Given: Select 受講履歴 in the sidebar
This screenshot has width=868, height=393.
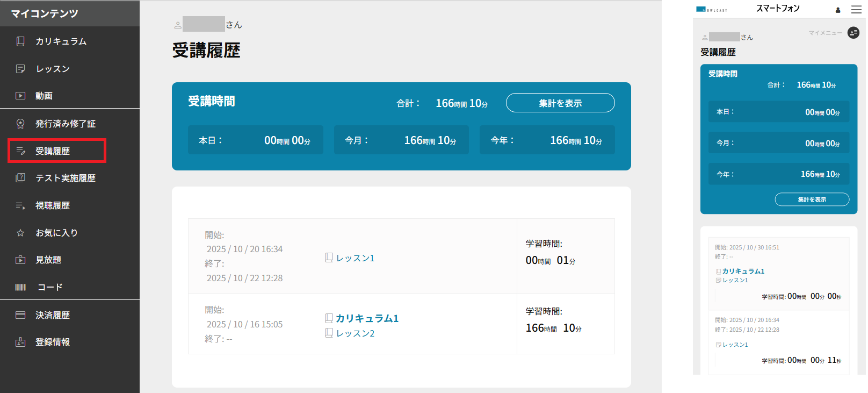Looking at the screenshot, I should click(x=53, y=151).
